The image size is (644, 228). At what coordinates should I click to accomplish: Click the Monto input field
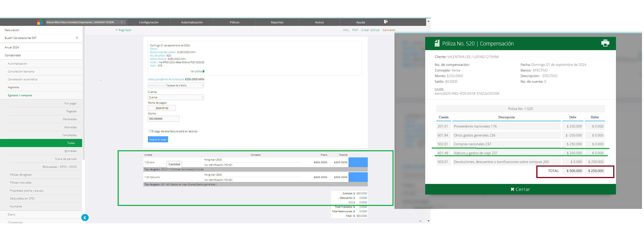click(x=164, y=119)
